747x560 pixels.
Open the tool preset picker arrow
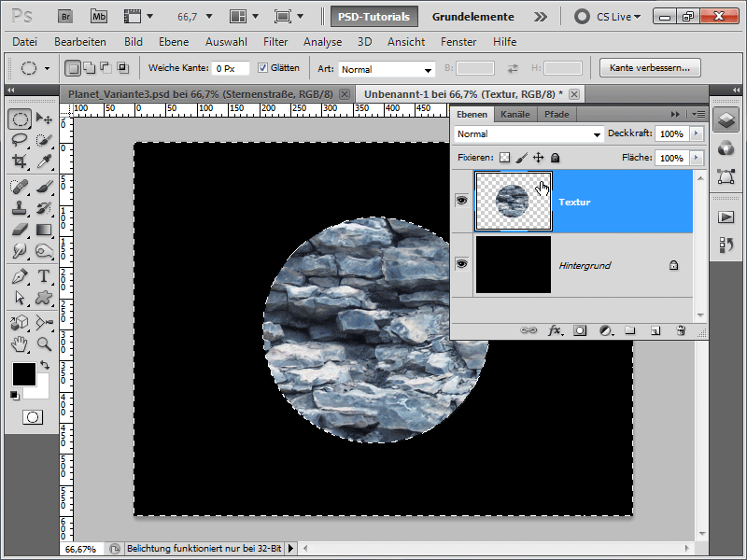pos(47,68)
